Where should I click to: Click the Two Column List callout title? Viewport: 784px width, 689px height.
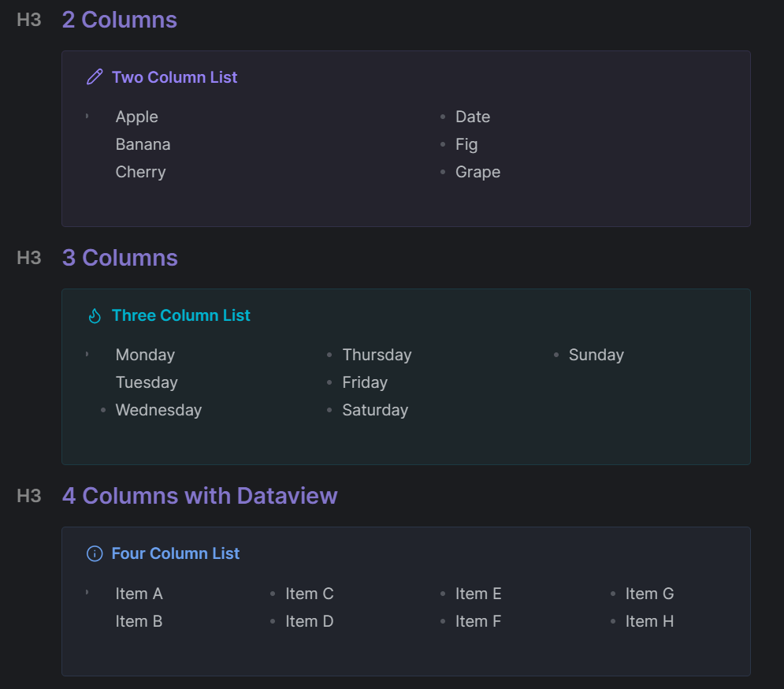pos(174,77)
